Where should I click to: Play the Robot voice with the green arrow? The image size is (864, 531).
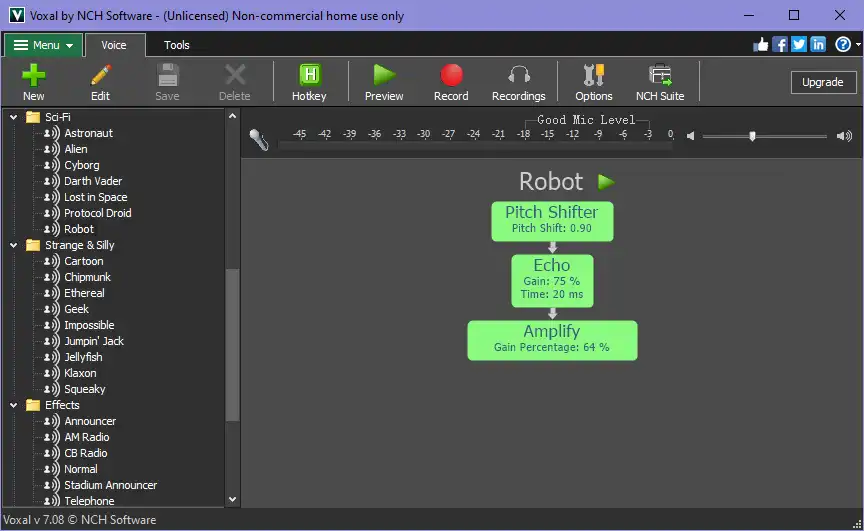click(606, 182)
